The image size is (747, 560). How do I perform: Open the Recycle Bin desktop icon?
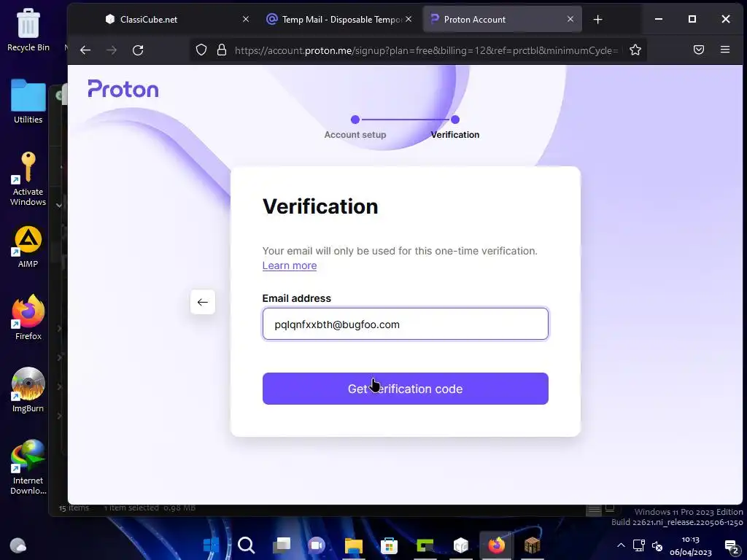pos(28,30)
